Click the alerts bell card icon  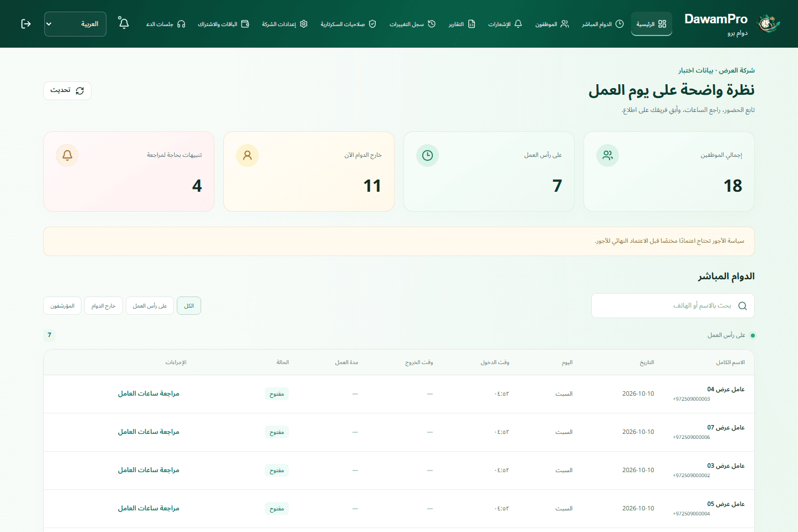point(67,156)
